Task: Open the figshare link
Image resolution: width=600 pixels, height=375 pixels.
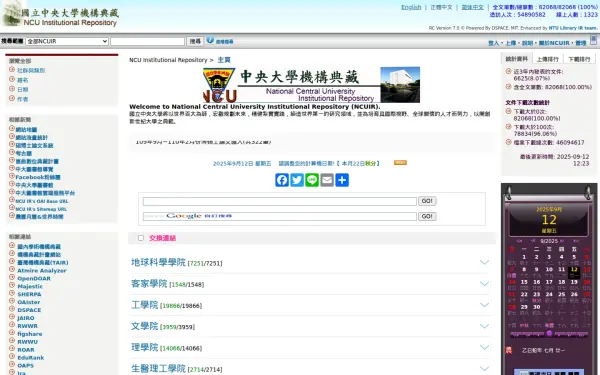Action: tap(30, 334)
